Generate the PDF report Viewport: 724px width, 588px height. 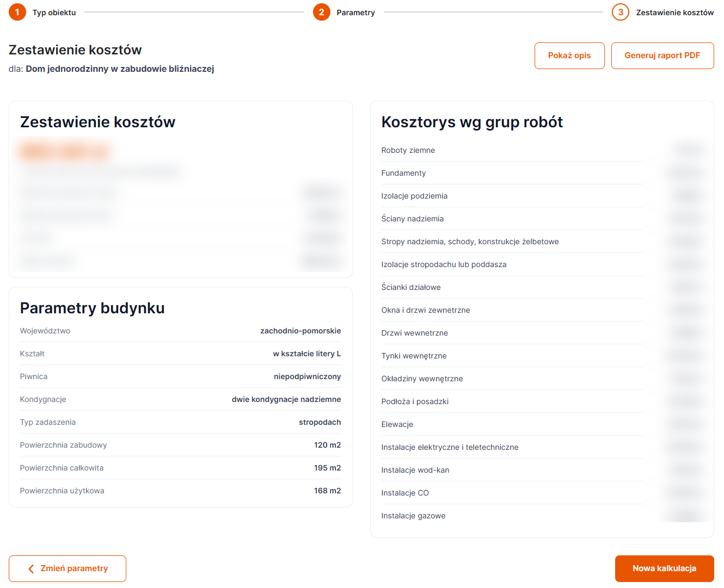click(662, 55)
